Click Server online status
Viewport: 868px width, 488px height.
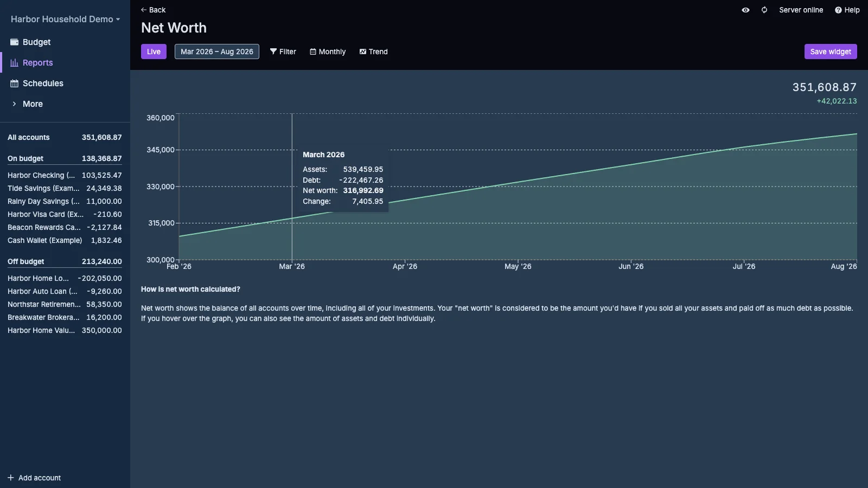tap(801, 10)
